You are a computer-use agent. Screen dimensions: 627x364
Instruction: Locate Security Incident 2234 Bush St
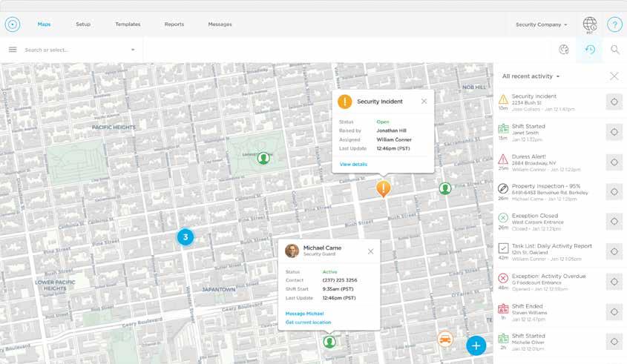[614, 102]
